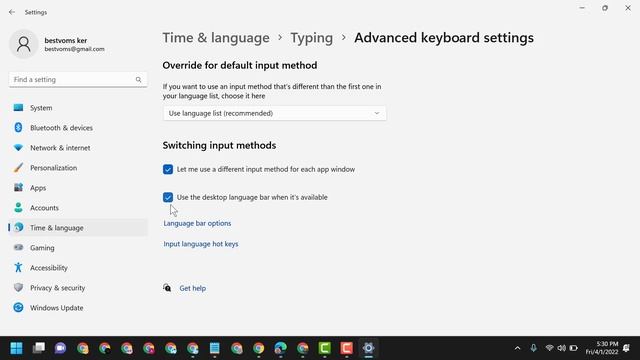Open Accessibility settings
640x360 pixels.
[x=78, y=268]
